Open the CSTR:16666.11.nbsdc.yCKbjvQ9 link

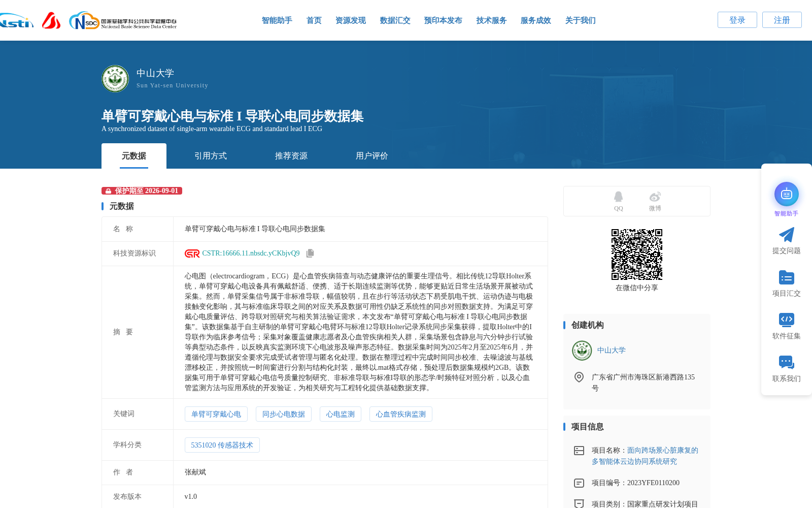[251, 253]
